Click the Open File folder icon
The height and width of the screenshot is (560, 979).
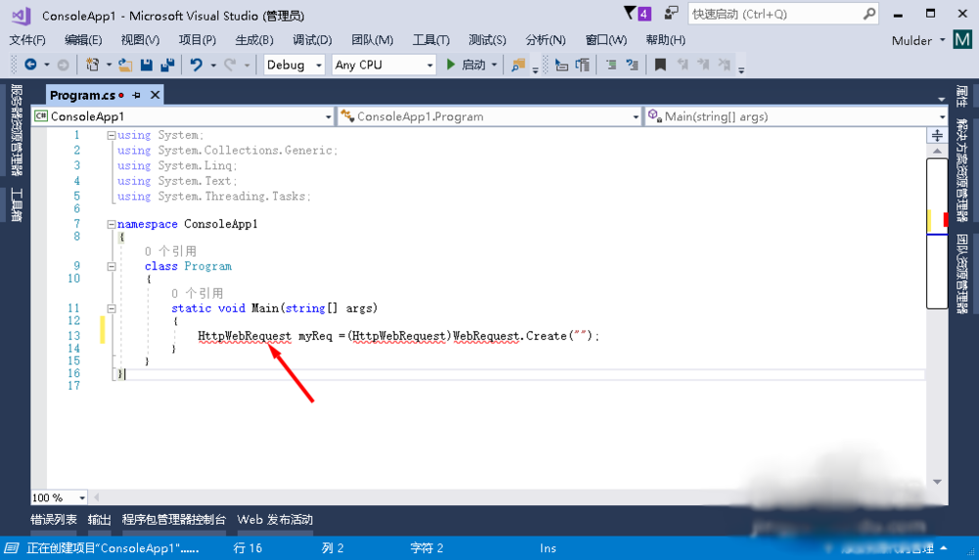click(x=124, y=65)
